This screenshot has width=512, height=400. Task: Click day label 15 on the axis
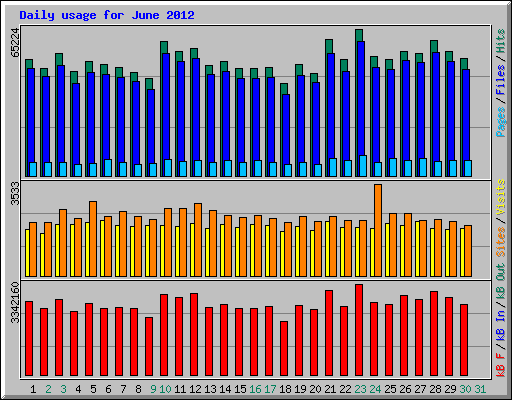[x=240, y=389]
